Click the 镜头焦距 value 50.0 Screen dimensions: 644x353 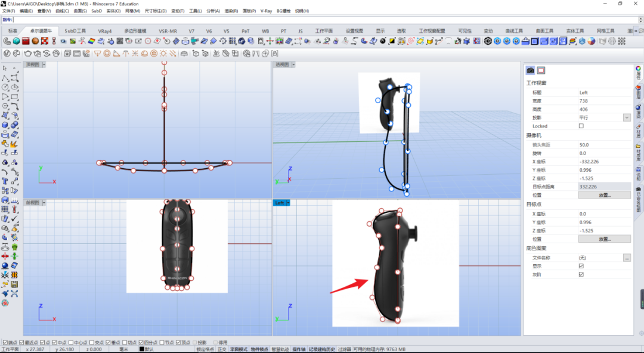coord(604,145)
